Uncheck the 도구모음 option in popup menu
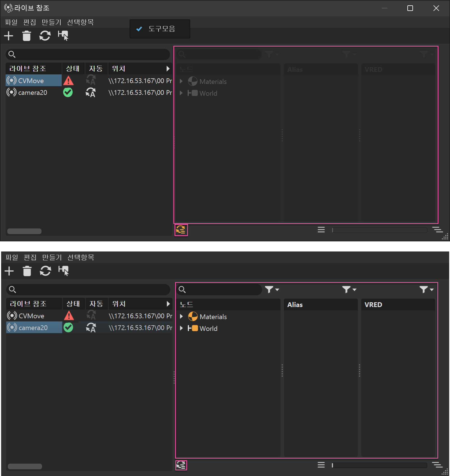This screenshot has height=476, width=450. pos(160,29)
